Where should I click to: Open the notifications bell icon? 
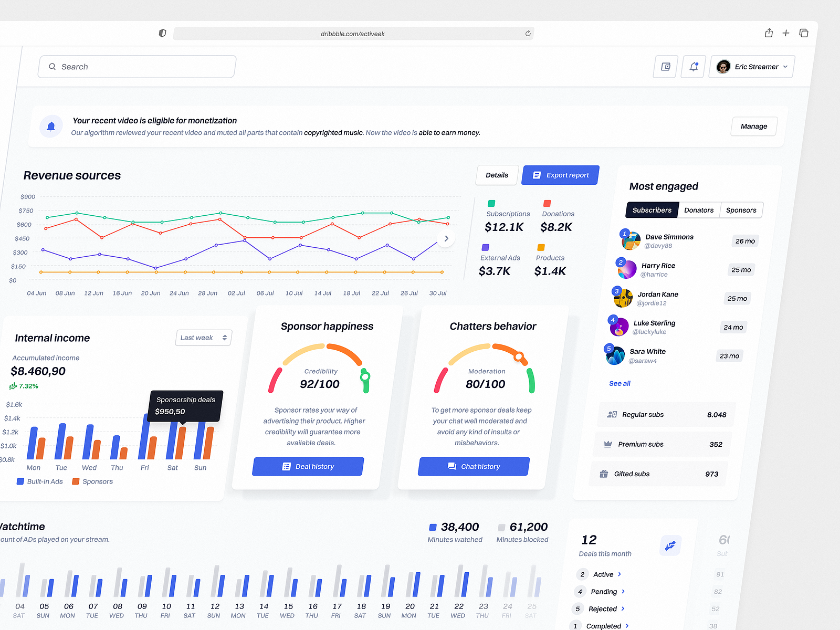(x=693, y=67)
